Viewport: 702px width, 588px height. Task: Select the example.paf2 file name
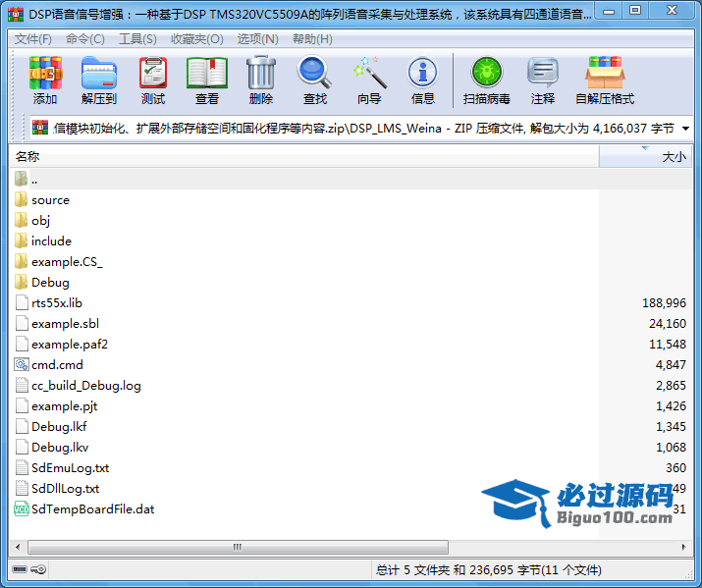click(70, 345)
